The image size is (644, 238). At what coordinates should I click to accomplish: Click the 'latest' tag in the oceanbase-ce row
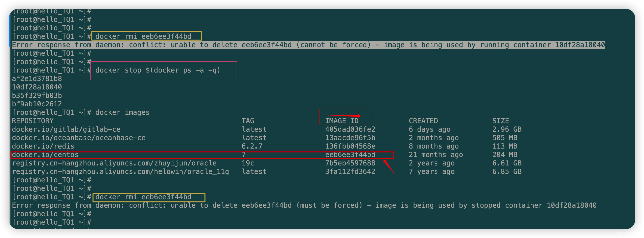tap(254, 138)
